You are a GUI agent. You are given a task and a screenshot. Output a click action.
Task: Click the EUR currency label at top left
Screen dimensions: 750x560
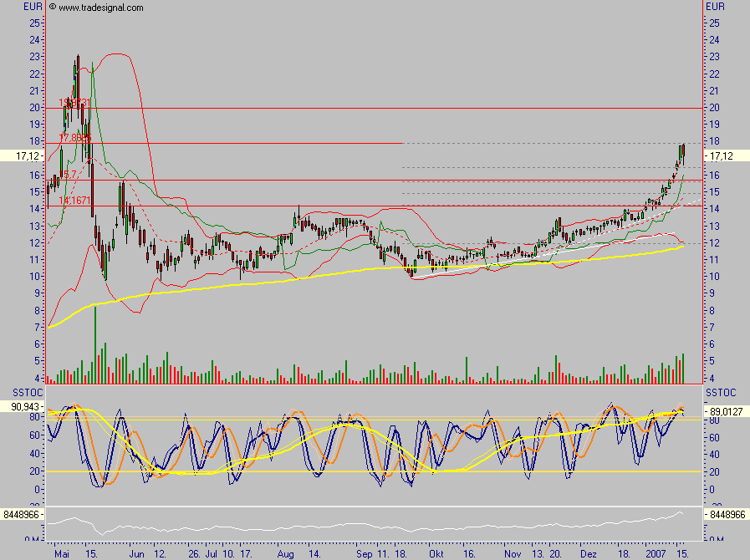pyautogui.click(x=33, y=7)
